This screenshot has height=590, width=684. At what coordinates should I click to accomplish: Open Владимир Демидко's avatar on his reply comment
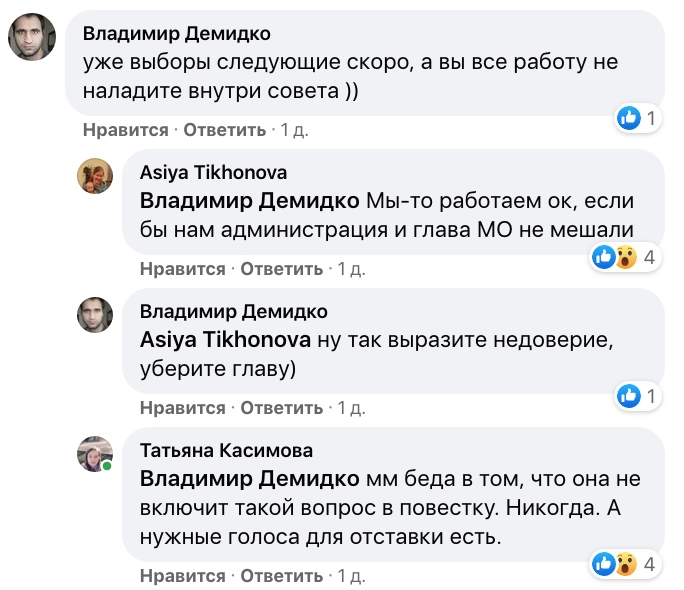click(x=95, y=314)
